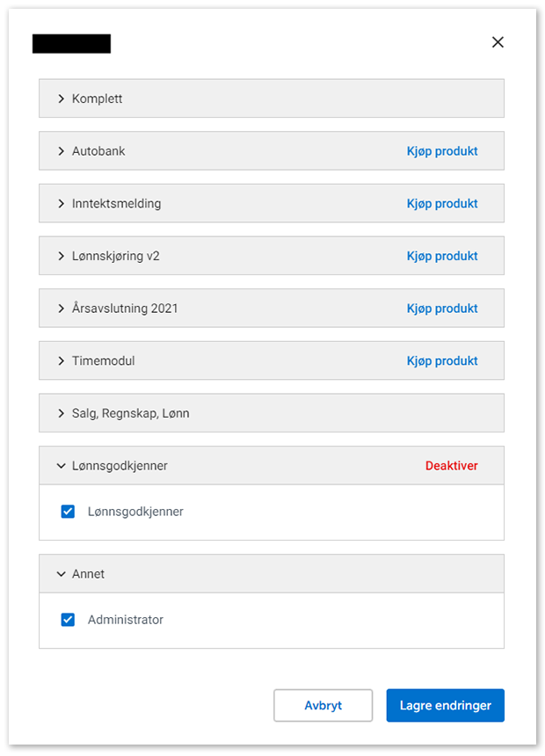
Task: Click Kjøp produkt for Autobank
Action: coord(442,151)
